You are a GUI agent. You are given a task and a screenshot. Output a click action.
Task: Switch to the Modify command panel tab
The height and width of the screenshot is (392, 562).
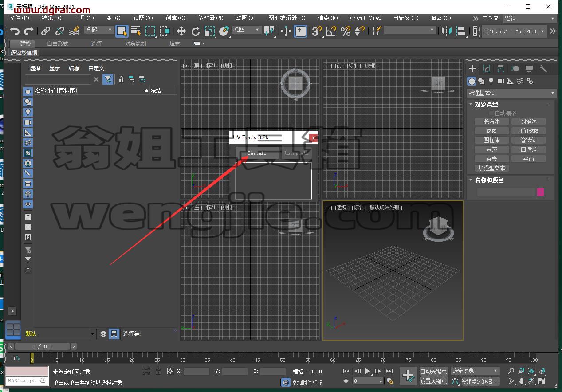point(487,68)
